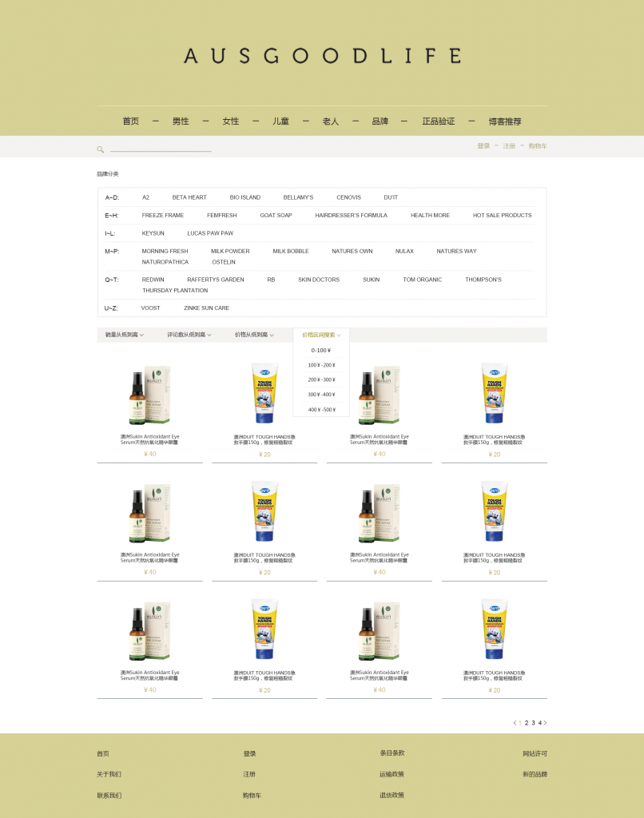Select the GOAT SOAP brand
The width and height of the screenshot is (644, 818).
pos(276,215)
